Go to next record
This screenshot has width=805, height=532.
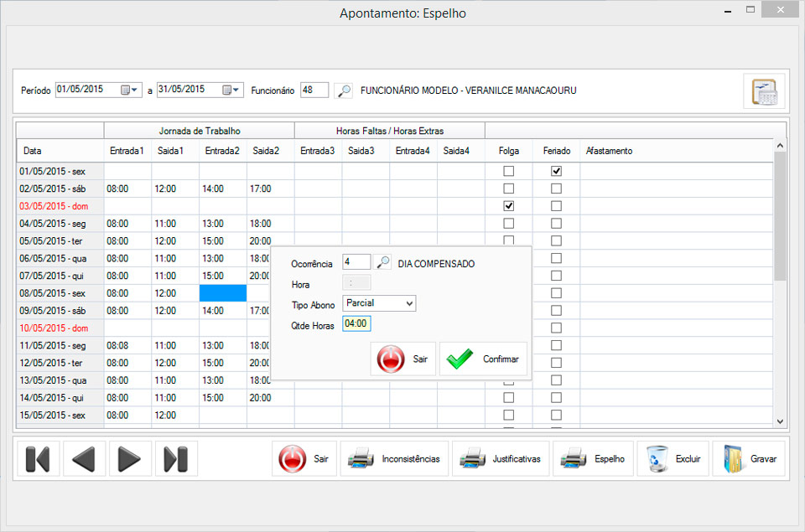[x=129, y=458]
